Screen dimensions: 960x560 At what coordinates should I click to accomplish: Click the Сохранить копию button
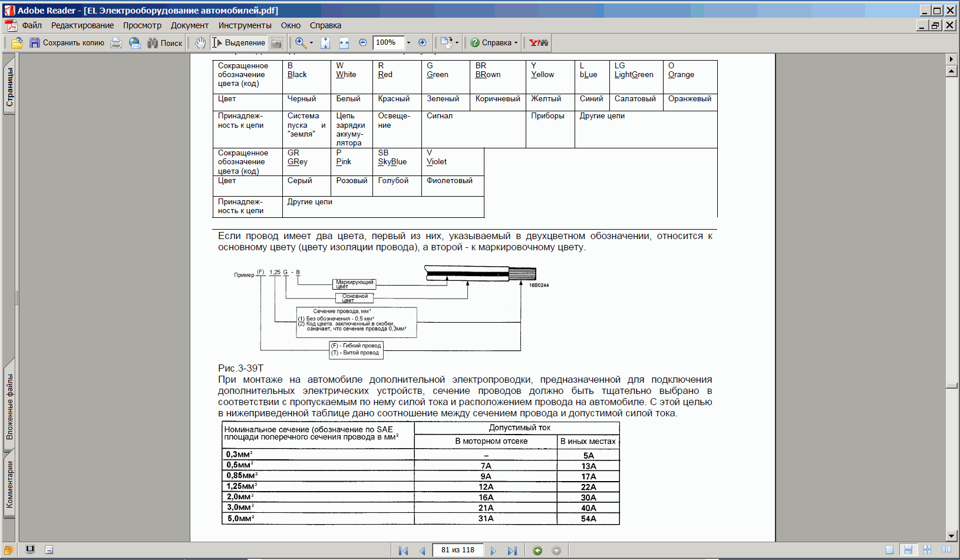click(x=67, y=42)
